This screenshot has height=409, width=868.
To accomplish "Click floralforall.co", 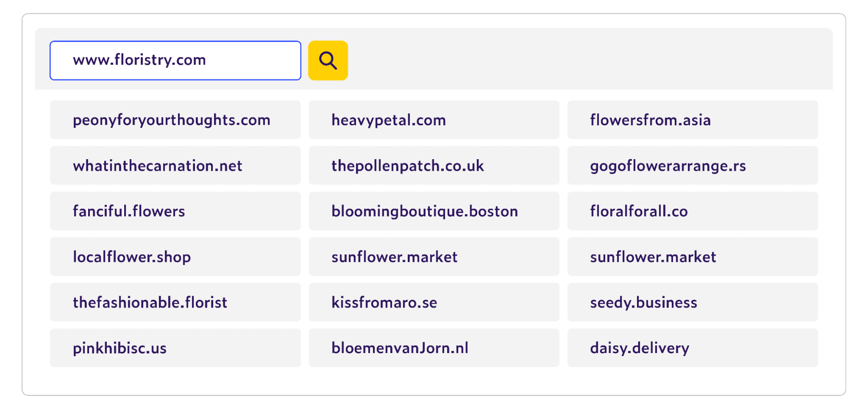I will [x=693, y=211].
